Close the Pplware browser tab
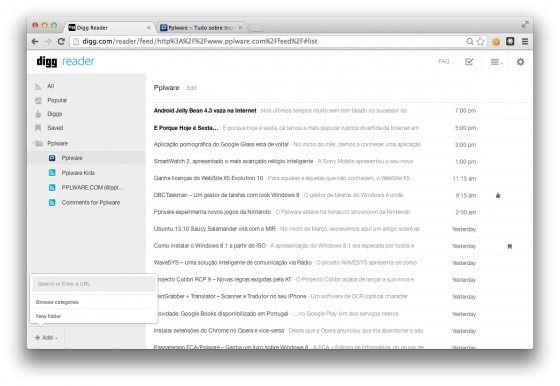The image size is (560, 386). tap(240, 27)
